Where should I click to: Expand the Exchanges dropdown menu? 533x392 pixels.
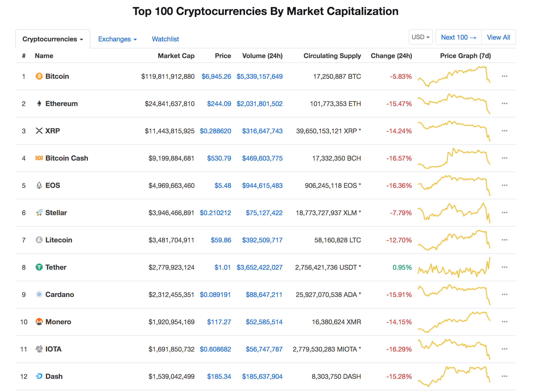(117, 39)
